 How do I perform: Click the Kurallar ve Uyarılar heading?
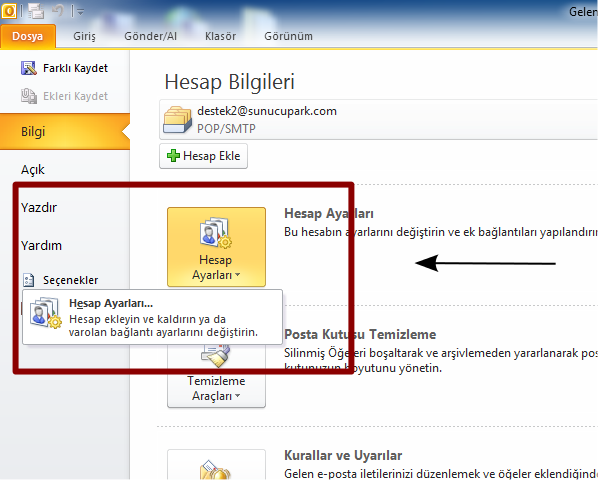click(343, 455)
